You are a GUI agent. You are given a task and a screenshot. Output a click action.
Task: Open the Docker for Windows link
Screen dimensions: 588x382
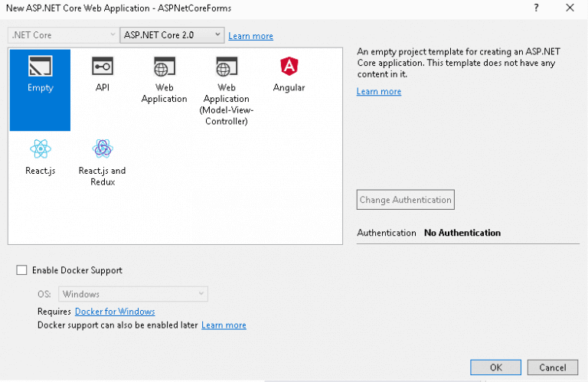(115, 312)
